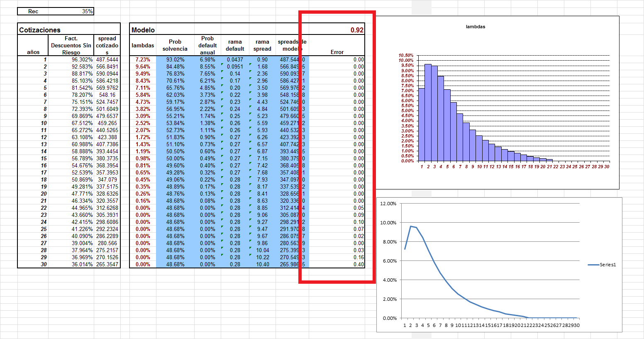The image size is (644, 339).
Task: Select solvency probability cell 65.76%
Action: [175, 88]
